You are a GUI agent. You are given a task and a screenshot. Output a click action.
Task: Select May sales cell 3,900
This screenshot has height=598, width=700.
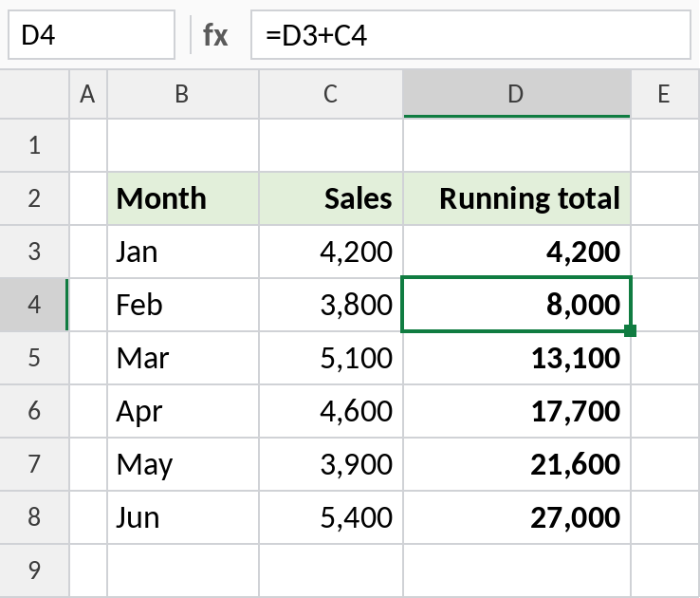[x=331, y=464]
